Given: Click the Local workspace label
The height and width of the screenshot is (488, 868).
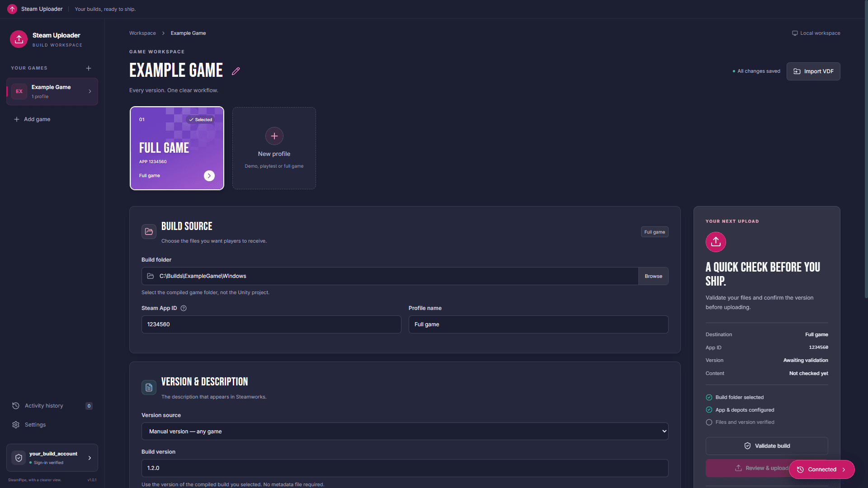Looking at the screenshot, I should pyautogui.click(x=820, y=33).
